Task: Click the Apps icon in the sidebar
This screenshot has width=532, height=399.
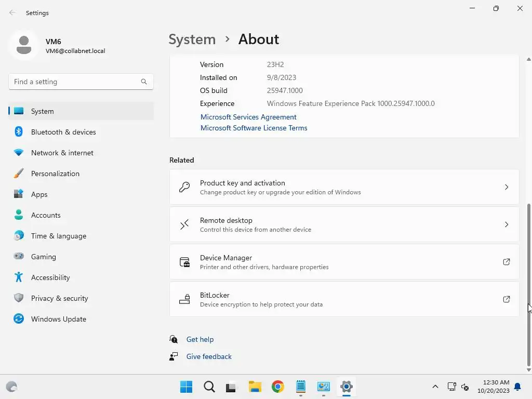Action: (x=19, y=194)
